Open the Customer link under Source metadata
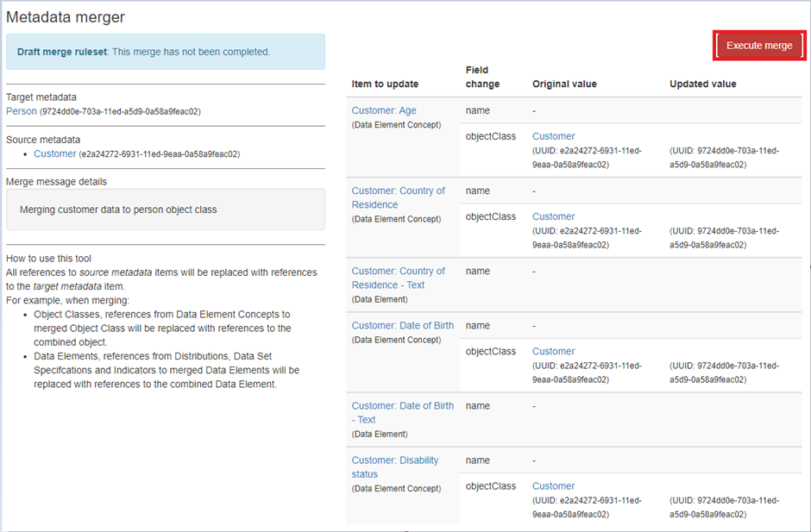The height and width of the screenshot is (532, 811). (55, 153)
